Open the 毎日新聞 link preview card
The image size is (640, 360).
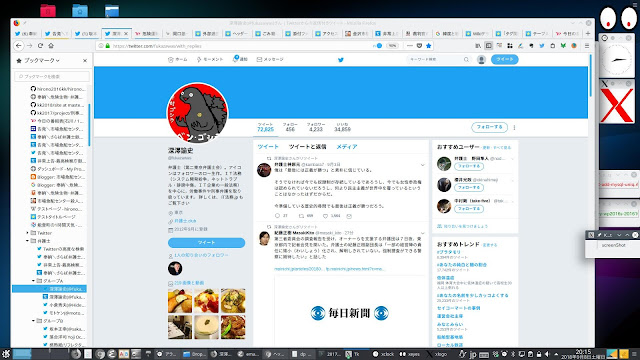[x=349, y=311]
